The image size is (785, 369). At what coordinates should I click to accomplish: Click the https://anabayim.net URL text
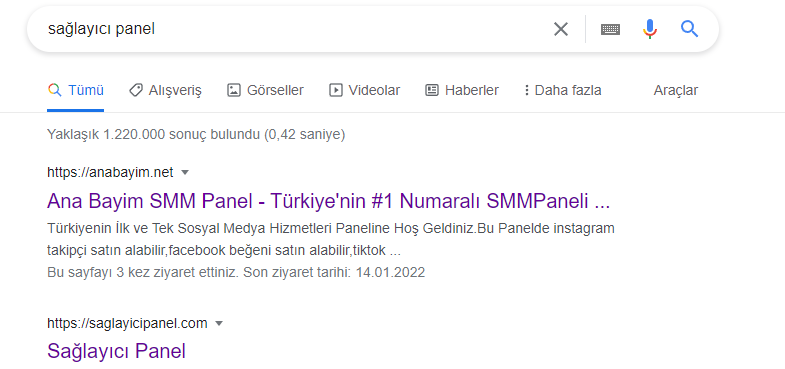click(x=110, y=172)
